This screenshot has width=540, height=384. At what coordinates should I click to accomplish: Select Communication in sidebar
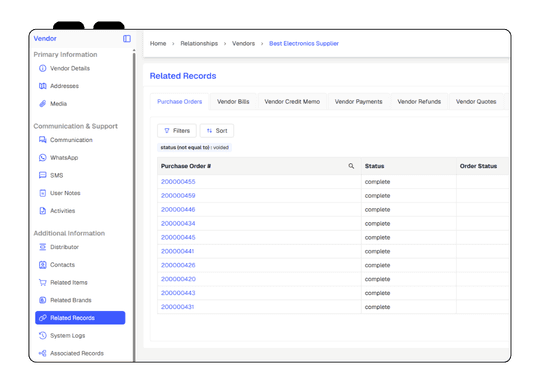coord(71,140)
